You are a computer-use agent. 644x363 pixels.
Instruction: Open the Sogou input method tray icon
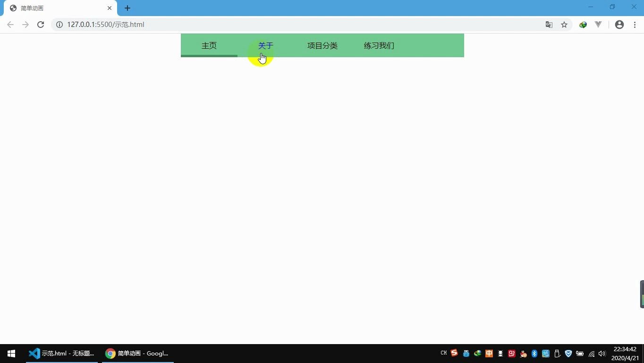point(454,353)
